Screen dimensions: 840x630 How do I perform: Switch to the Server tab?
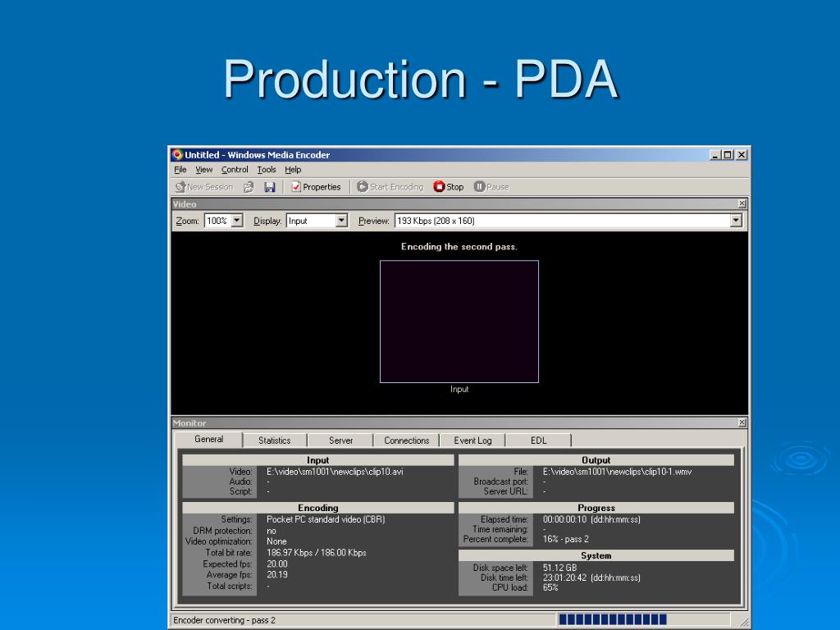click(340, 441)
